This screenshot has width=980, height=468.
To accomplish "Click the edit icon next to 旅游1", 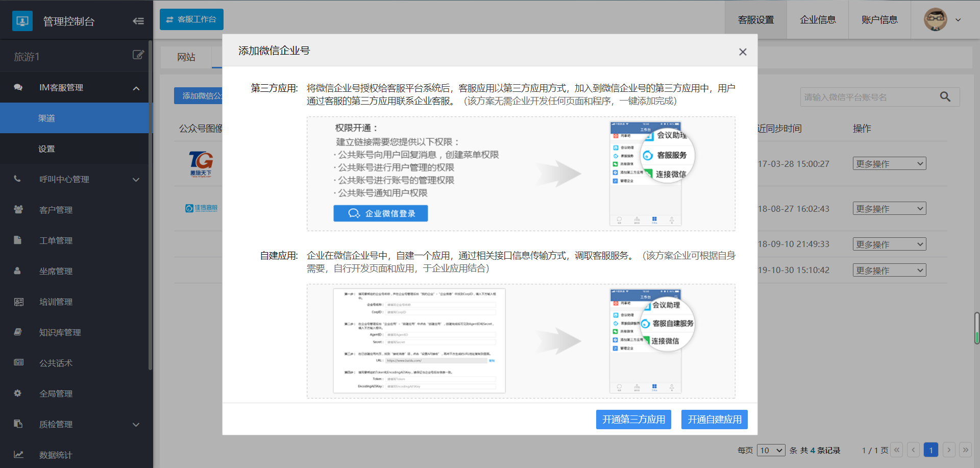I will pyautogui.click(x=138, y=55).
